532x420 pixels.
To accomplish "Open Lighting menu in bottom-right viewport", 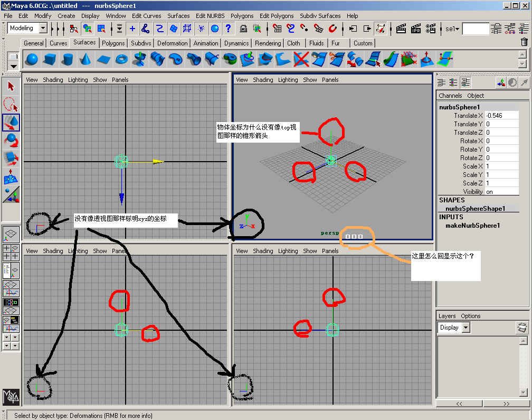I will (x=288, y=251).
